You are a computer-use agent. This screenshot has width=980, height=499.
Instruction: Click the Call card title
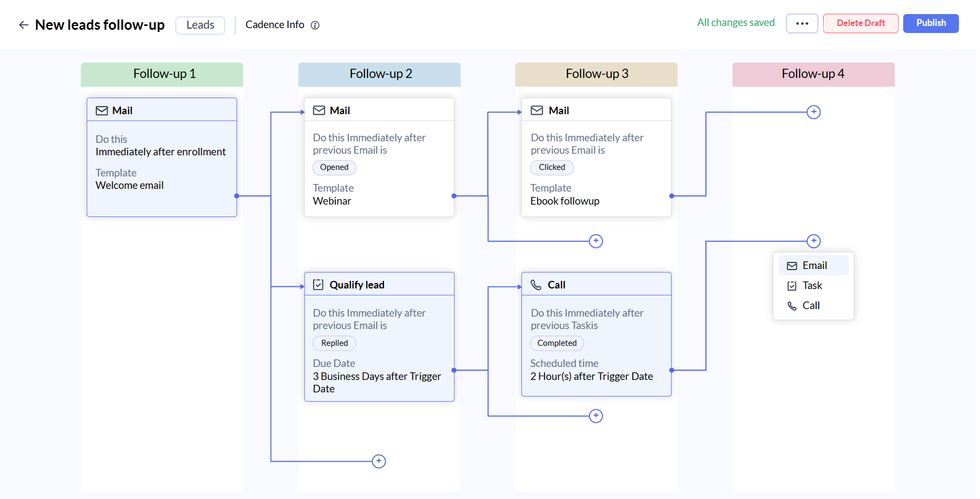556,285
